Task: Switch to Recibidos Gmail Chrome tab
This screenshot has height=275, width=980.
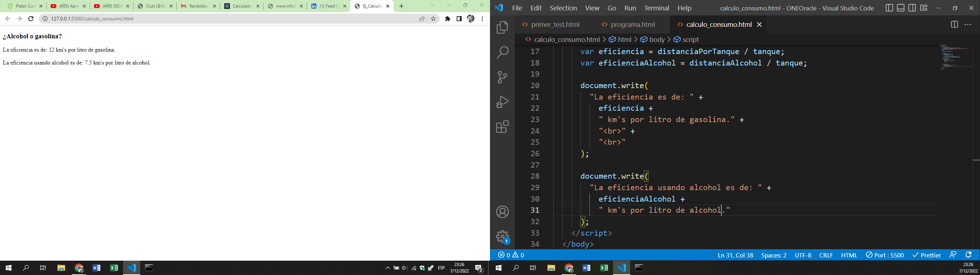Action: (x=199, y=6)
